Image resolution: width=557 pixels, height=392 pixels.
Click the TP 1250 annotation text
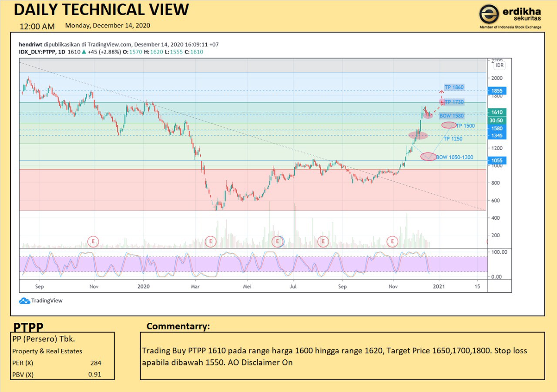(453, 139)
